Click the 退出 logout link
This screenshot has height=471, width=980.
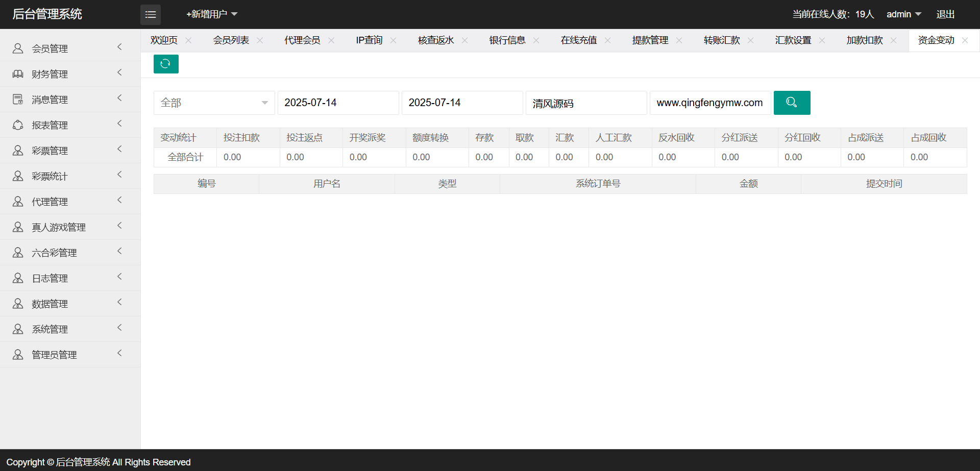point(945,14)
